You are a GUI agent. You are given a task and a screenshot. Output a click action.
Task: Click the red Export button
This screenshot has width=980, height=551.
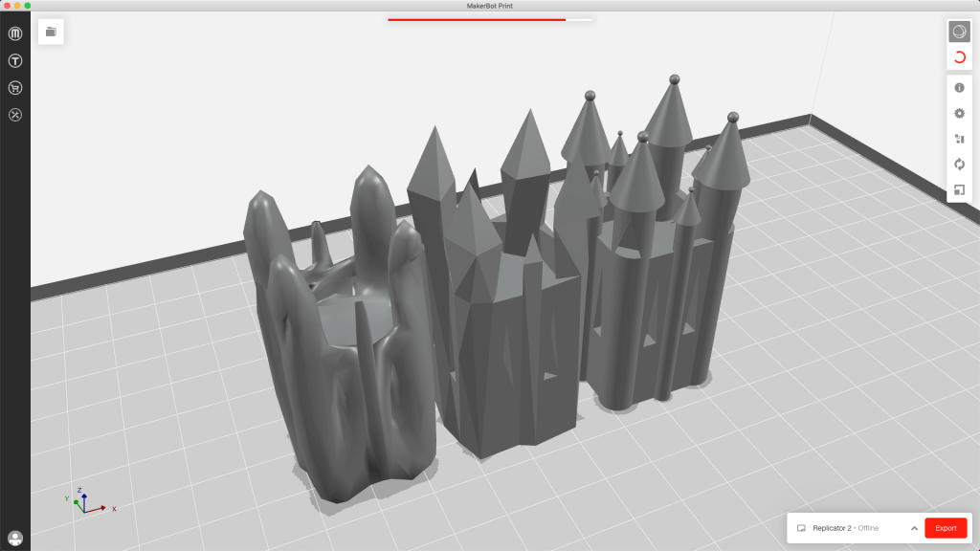tap(946, 528)
